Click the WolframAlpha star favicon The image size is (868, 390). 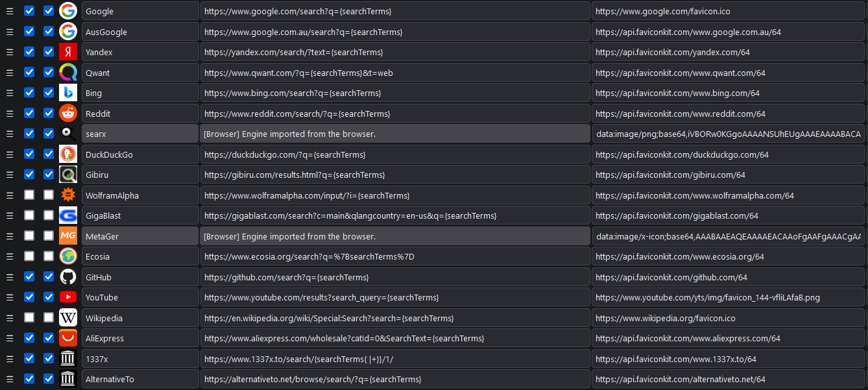point(68,195)
